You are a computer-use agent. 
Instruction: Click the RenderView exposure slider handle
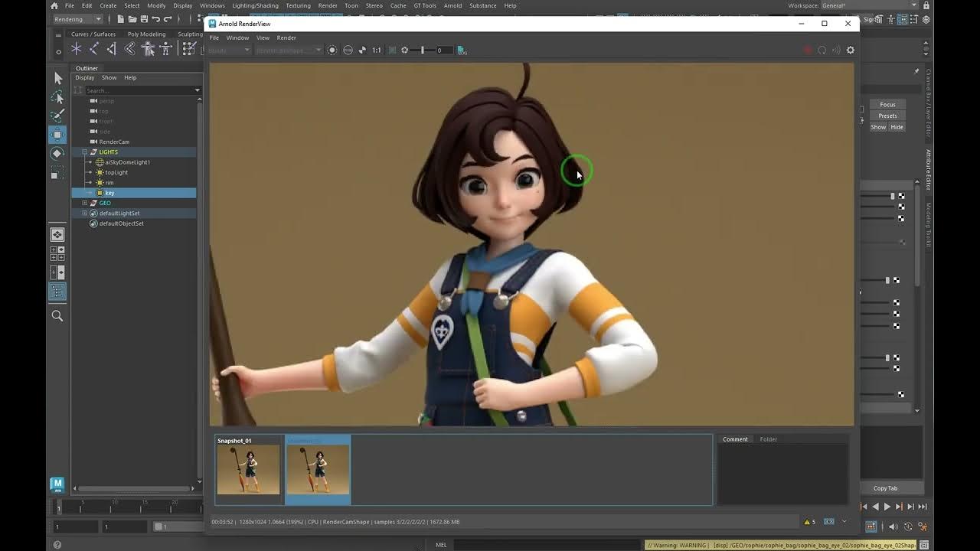pos(423,51)
